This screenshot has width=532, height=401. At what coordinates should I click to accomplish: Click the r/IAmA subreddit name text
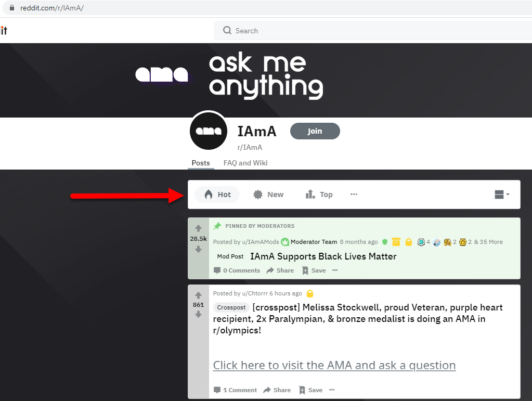click(x=250, y=148)
